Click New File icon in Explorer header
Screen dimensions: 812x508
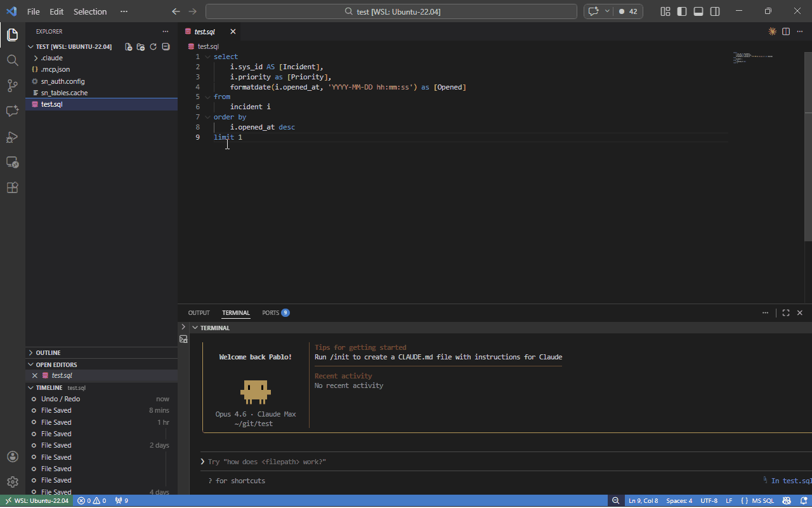(129, 47)
